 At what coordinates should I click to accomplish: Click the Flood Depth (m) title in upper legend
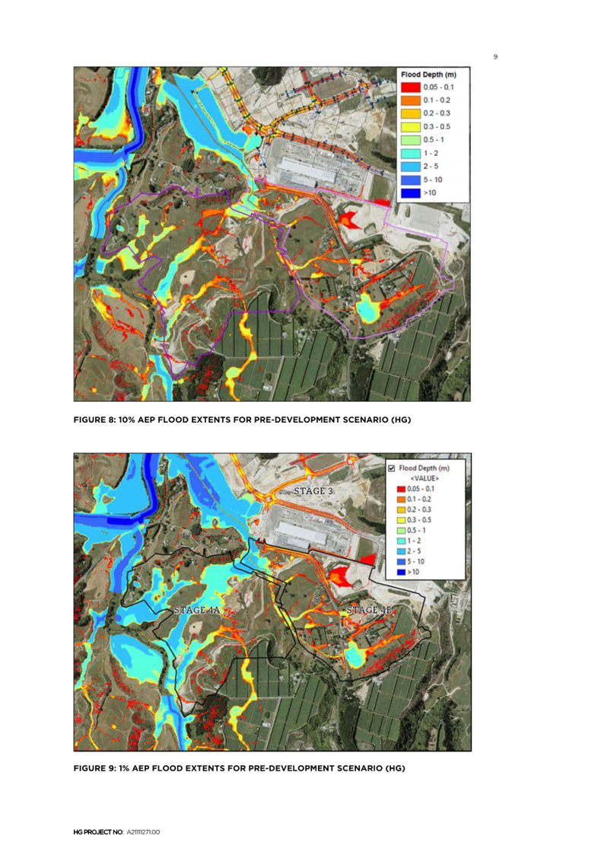click(x=430, y=75)
